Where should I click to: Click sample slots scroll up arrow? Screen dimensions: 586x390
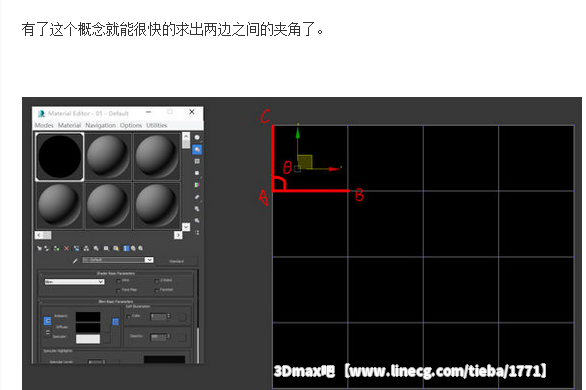[186, 136]
